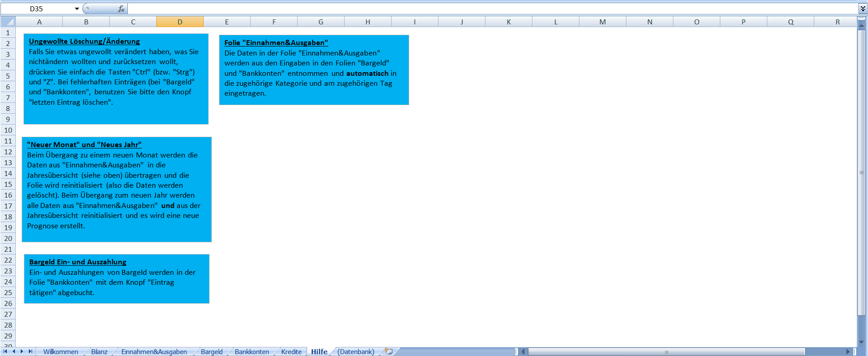Click the Select All corner triangle
This screenshot has width=868, height=356.
8,22
